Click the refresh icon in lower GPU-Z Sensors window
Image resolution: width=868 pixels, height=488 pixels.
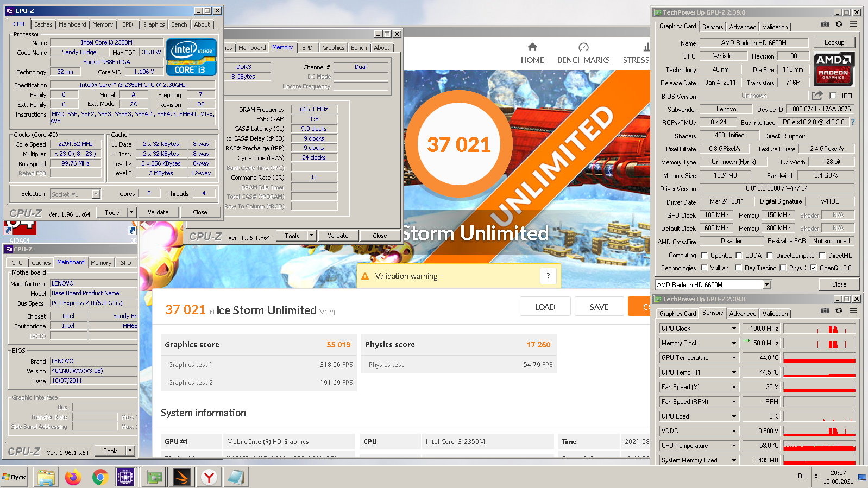[839, 311]
